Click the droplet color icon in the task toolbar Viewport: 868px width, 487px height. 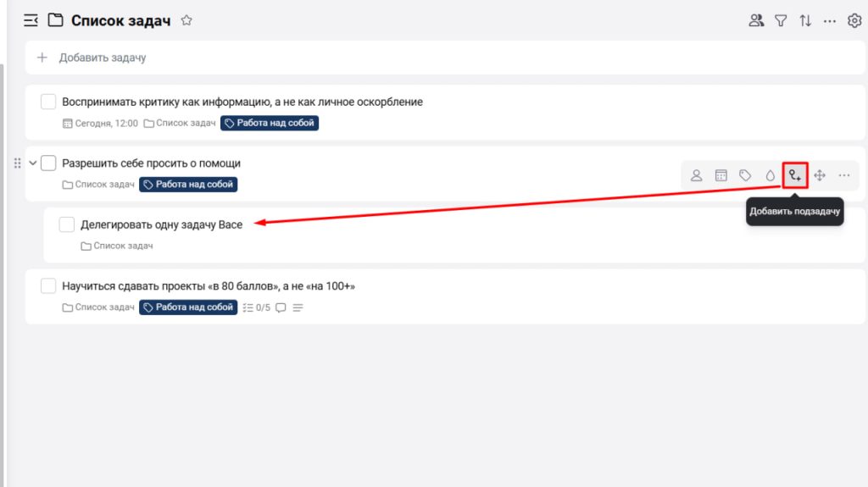coord(770,175)
